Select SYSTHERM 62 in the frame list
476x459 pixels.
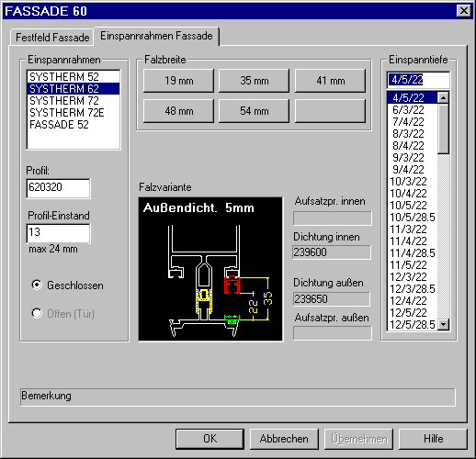(x=74, y=89)
